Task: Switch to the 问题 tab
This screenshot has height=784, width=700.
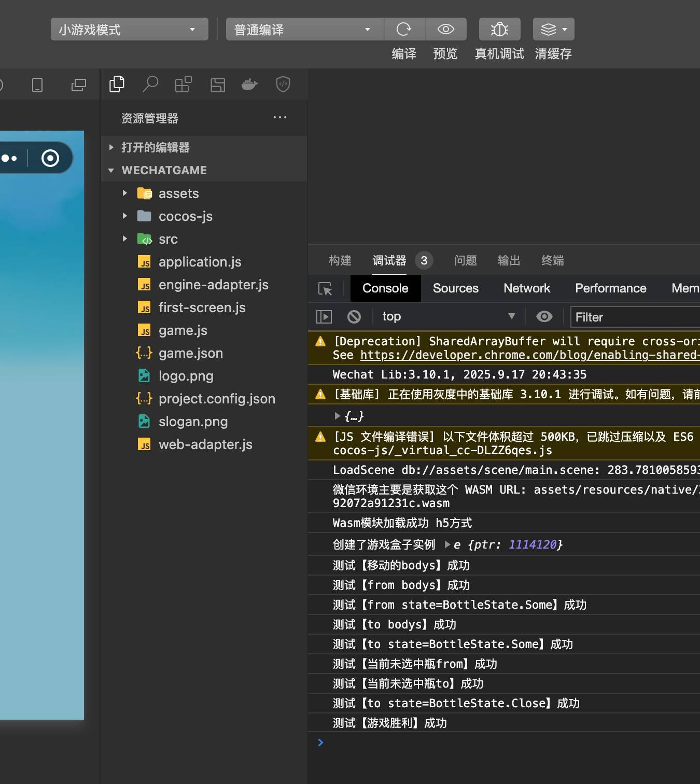Action: pos(465,260)
